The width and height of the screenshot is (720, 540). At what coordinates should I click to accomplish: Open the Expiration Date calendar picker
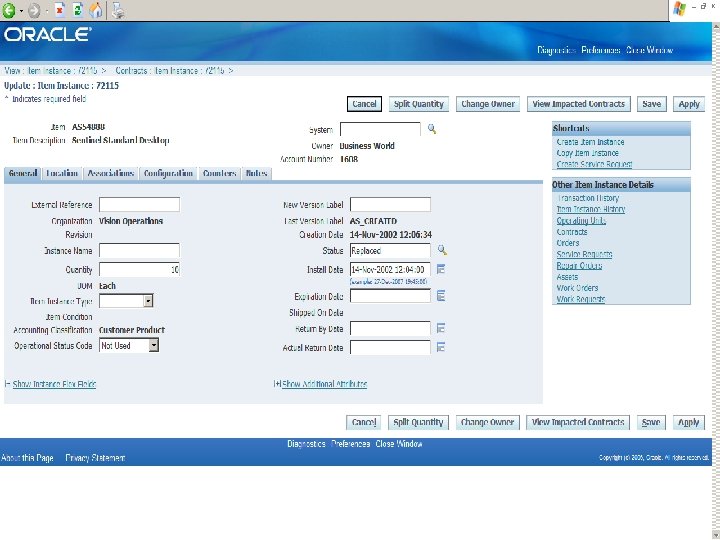[441, 296]
